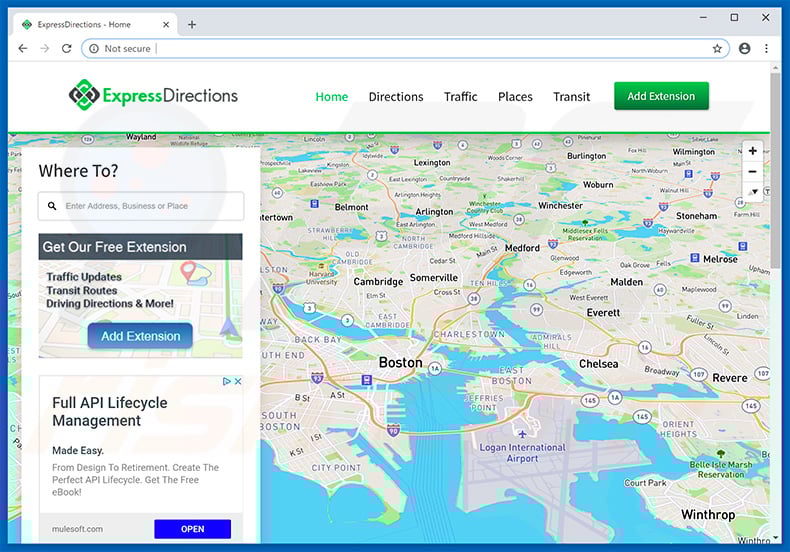Click the Get Our Free Extension banner heading
Image resolution: width=790 pixels, height=552 pixels.
click(x=114, y=247)
